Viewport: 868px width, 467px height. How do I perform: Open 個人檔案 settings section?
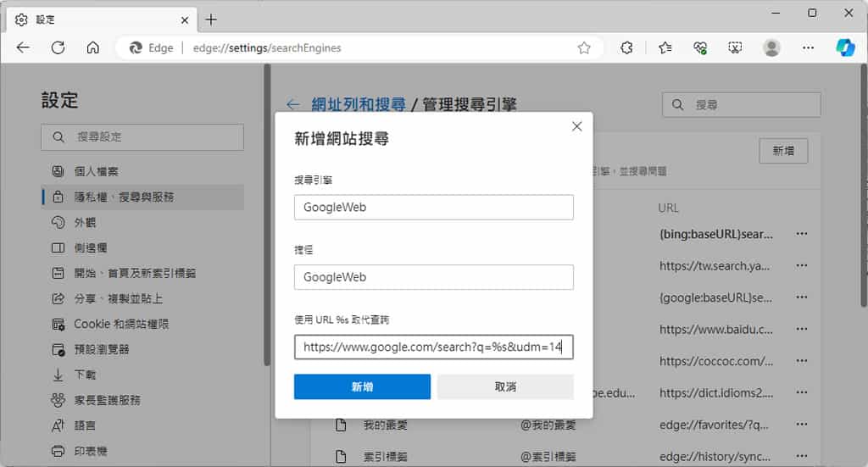(x=142, y=171)
